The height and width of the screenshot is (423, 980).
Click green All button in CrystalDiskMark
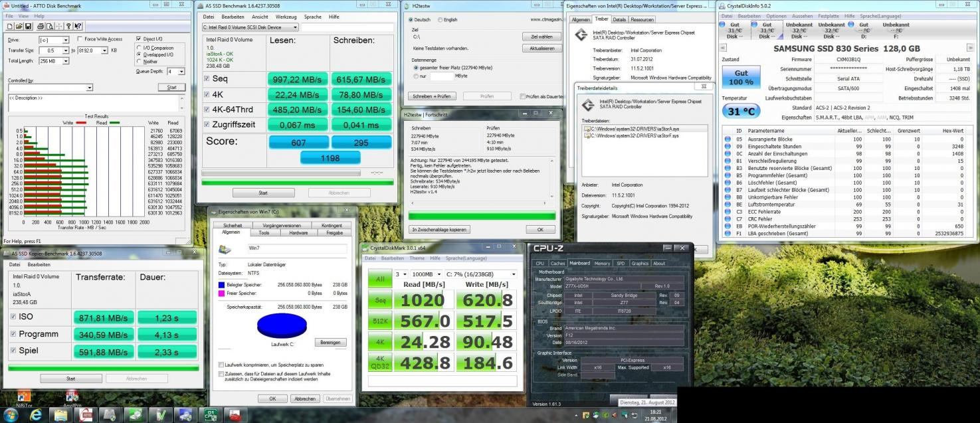pyautogui.click(x=381, y=278)
